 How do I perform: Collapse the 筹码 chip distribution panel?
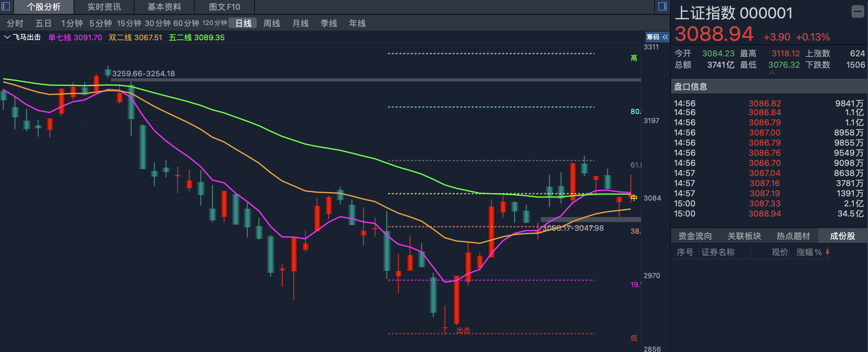pos(664,37)
